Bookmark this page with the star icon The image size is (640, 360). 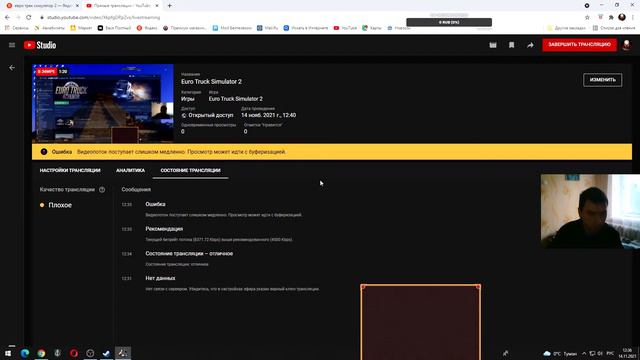pyautogui.click(x=587, y=18)
